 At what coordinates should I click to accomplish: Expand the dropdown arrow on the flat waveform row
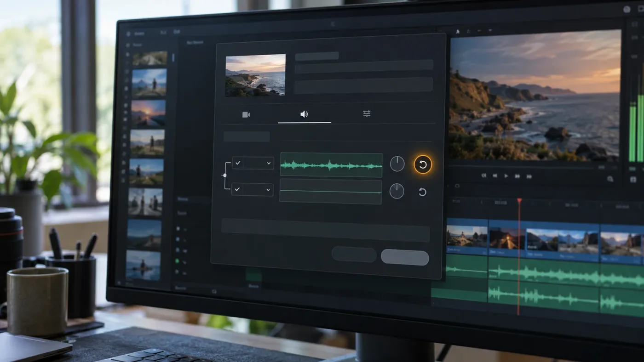[x=268, y=189]
